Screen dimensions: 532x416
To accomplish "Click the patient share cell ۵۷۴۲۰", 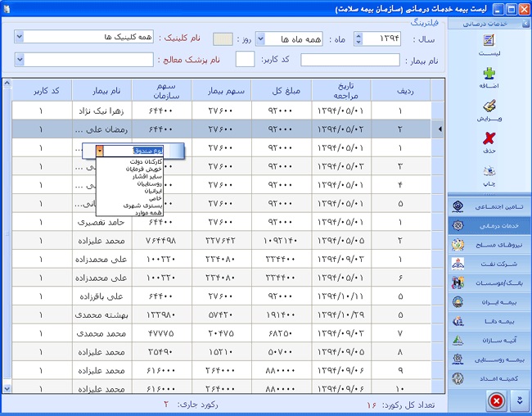I will [x=222, y=314].
